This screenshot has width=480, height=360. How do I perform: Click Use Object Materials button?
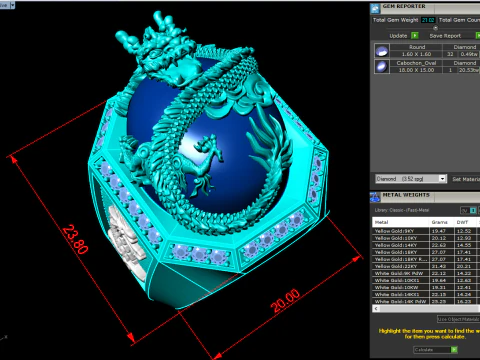click(x=459, y=319)
